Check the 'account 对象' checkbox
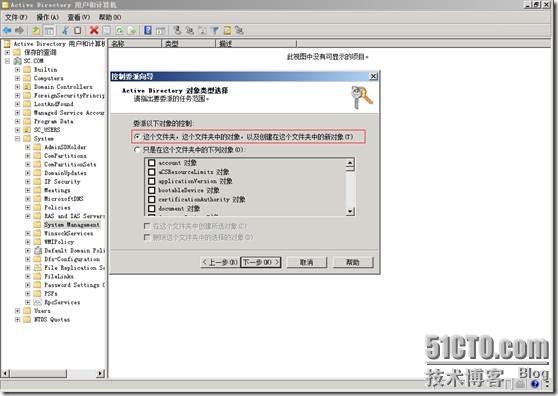The width and height of the screenshot is (558, 396). click(x=152, y=163)
